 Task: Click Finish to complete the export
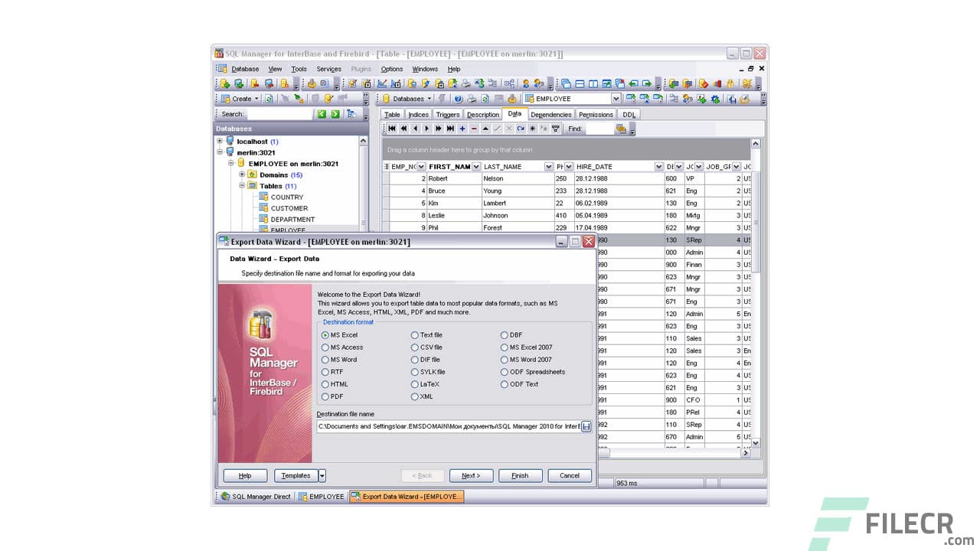tap(520, 475)
